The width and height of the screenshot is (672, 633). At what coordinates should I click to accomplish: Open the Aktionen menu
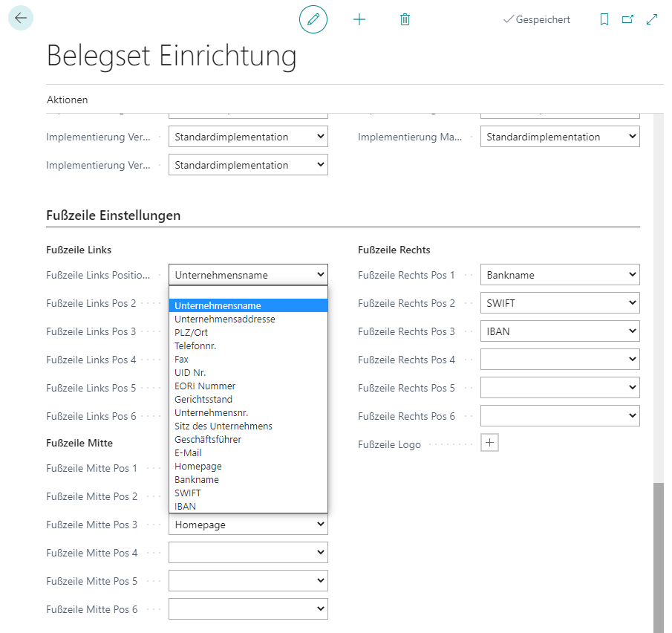pyautogui.click(x=68, y=100)
